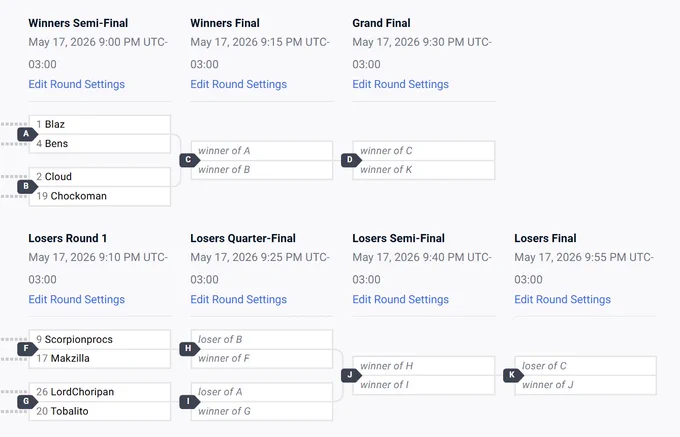Open match G badge icon
Image resolution: width=680 pixels, height=437 pixels.
click(x=27, y=401)
